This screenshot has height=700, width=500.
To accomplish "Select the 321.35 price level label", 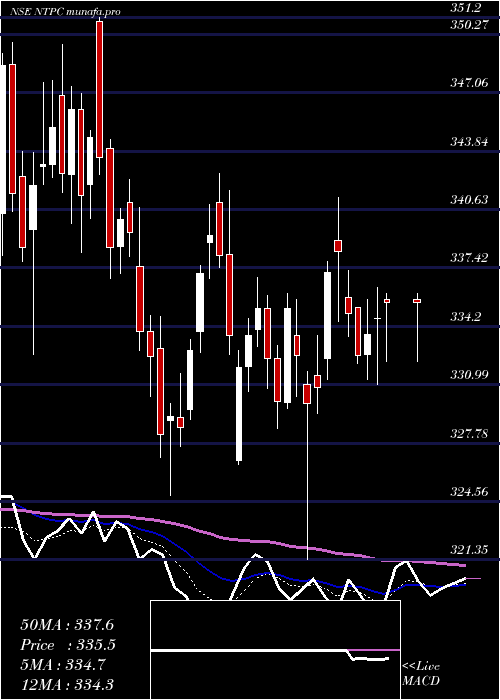I will (469, 550).
